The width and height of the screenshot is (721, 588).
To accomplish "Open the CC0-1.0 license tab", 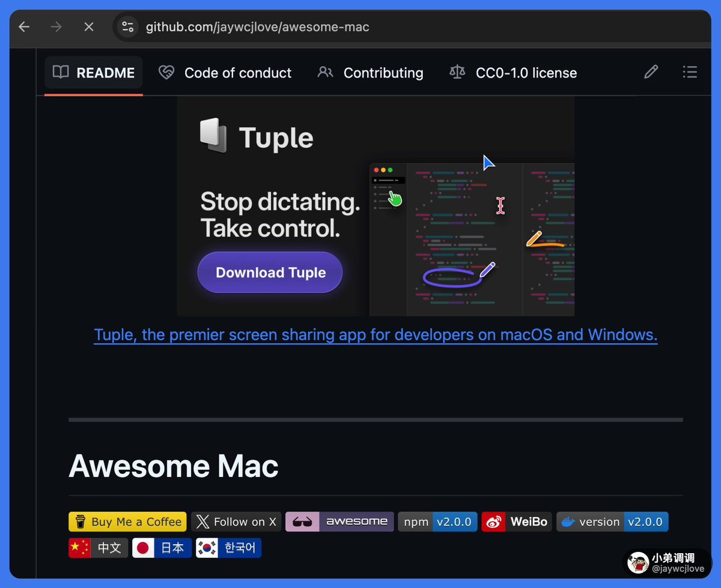I will [513, 73].
